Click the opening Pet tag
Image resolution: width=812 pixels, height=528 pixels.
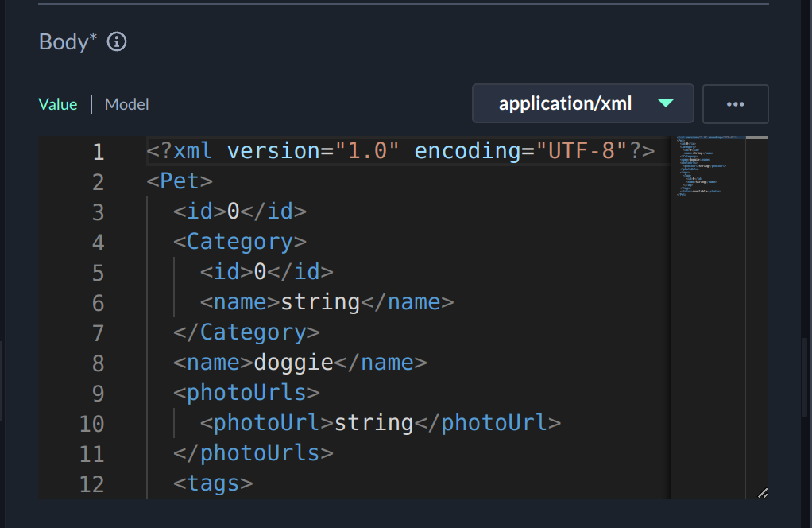click(180, 181)
